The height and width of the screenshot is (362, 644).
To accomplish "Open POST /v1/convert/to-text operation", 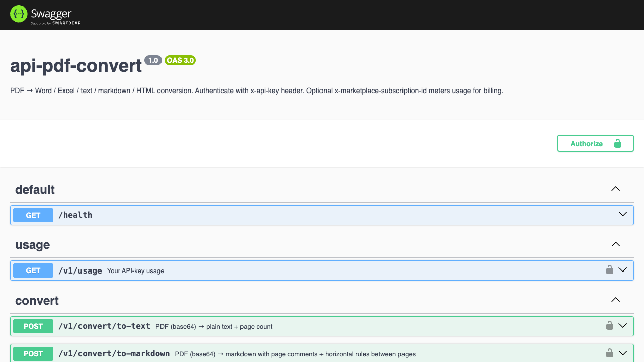I will click(322, 326).
